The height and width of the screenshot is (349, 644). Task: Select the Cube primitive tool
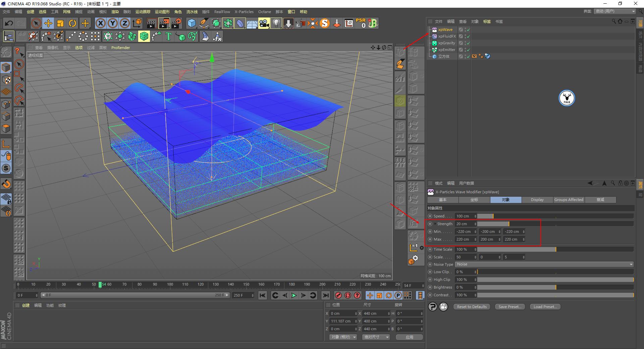[192, 23]
